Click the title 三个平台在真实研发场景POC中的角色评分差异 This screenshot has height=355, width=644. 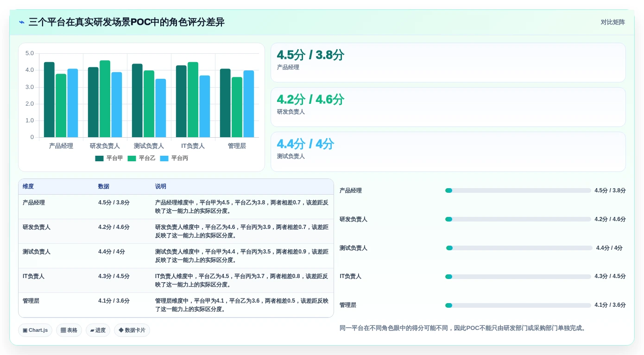(x=126, y=22)
